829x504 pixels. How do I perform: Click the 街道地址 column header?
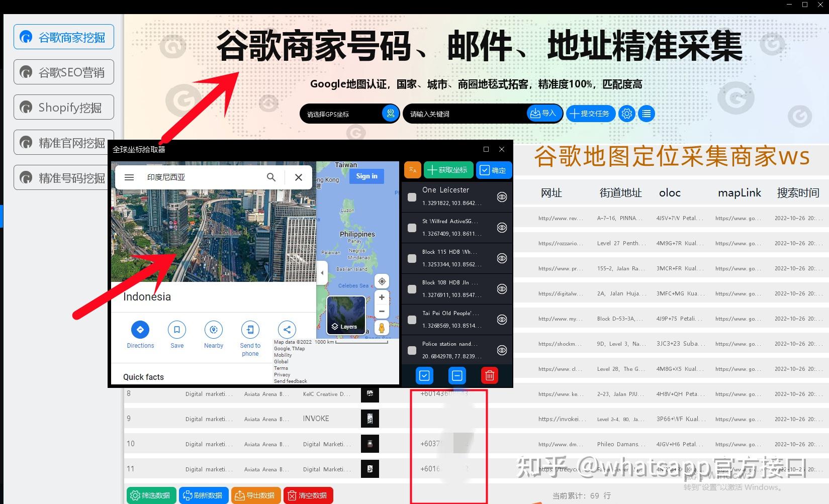620,193
